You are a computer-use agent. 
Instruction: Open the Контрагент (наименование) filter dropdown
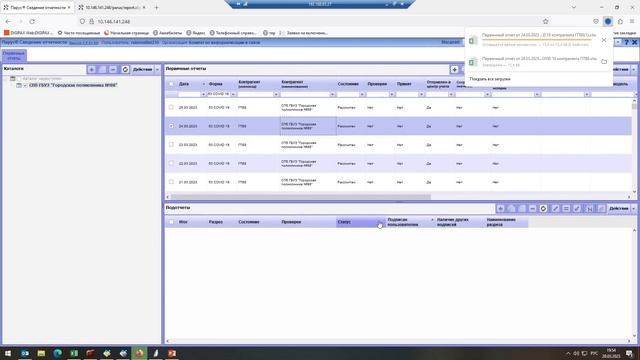(332, 94)
